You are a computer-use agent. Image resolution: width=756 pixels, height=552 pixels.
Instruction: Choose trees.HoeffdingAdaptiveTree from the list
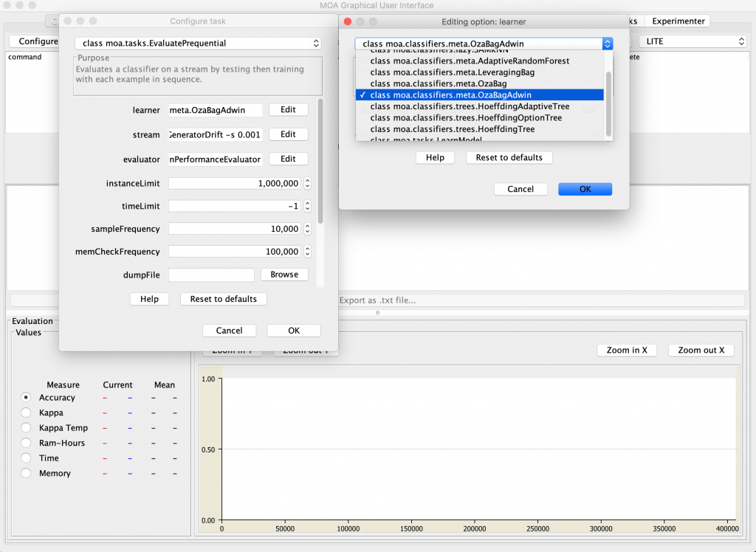coord(479,106)
